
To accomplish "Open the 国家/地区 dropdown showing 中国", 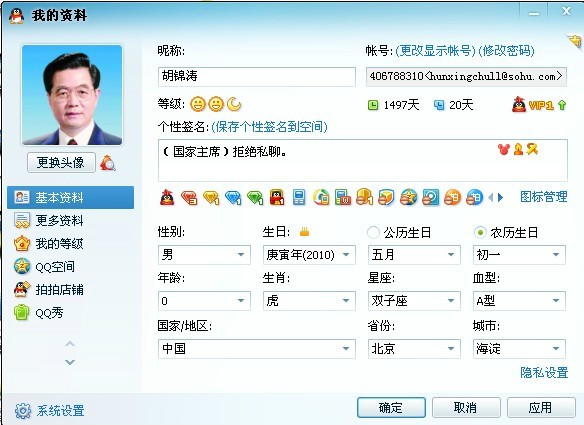I will point(257,349).
